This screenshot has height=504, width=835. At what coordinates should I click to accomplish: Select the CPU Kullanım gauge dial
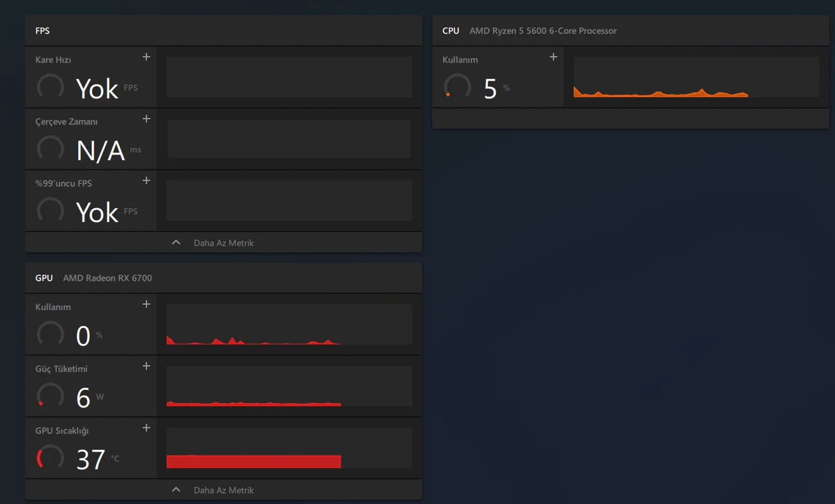tap(458, 87)
